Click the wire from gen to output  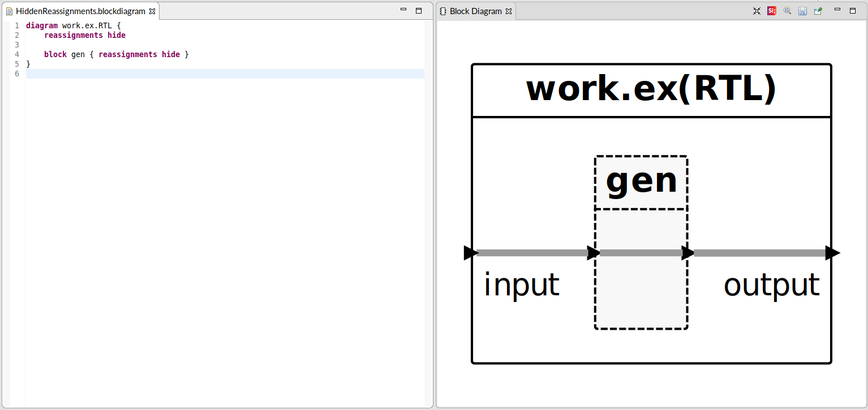point(760,253)
